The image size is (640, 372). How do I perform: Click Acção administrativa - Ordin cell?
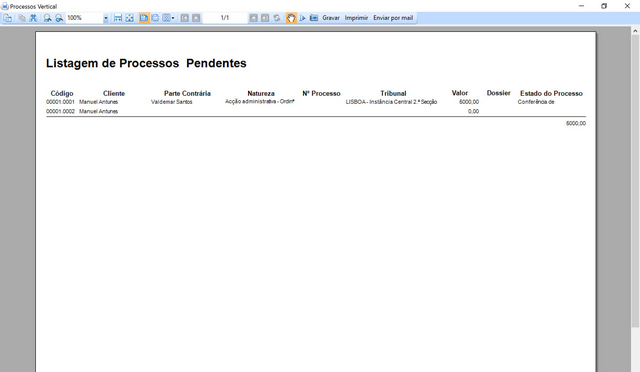(x=260, y=101)
